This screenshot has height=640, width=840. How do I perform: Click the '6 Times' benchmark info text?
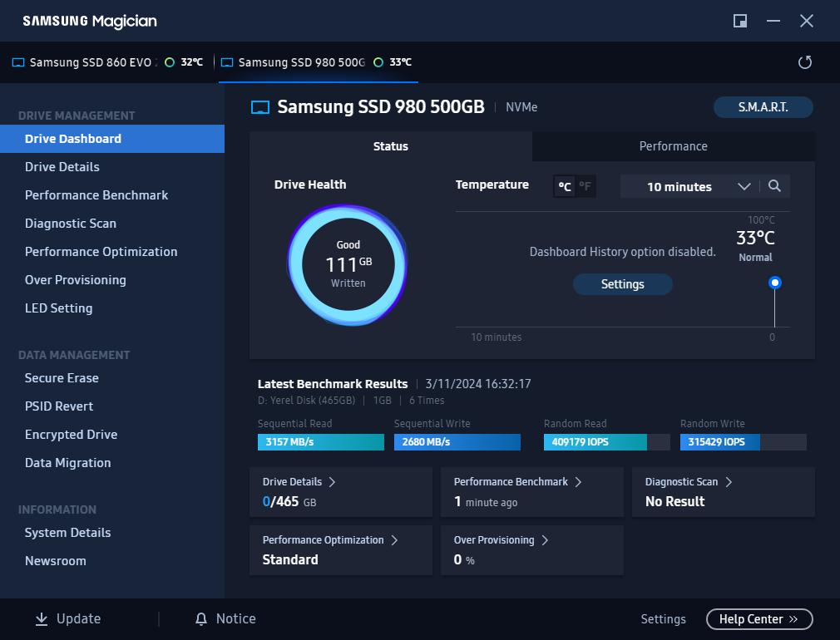[427, 401]
